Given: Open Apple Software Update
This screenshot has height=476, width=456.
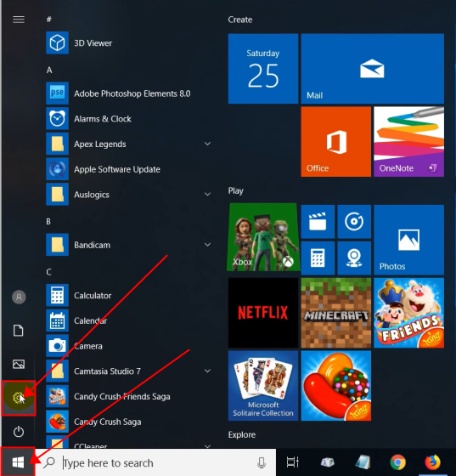Looking at the screenshot, I should click(116, 169).
